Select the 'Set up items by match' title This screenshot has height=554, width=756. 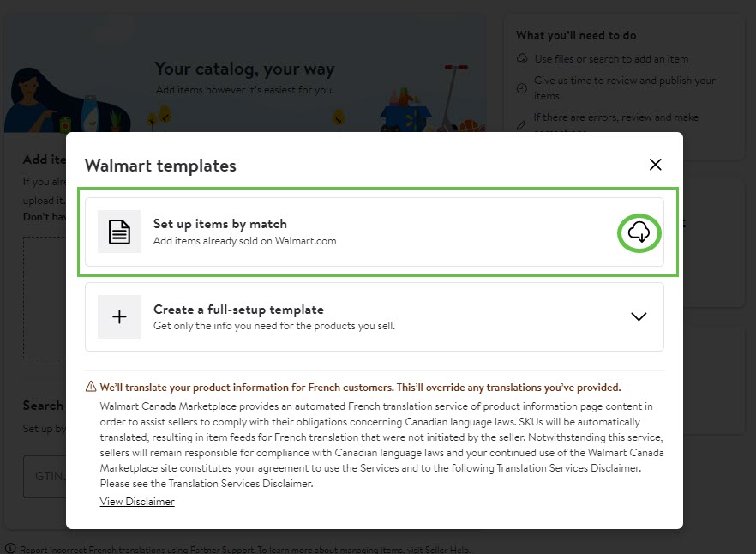[219, 224]
